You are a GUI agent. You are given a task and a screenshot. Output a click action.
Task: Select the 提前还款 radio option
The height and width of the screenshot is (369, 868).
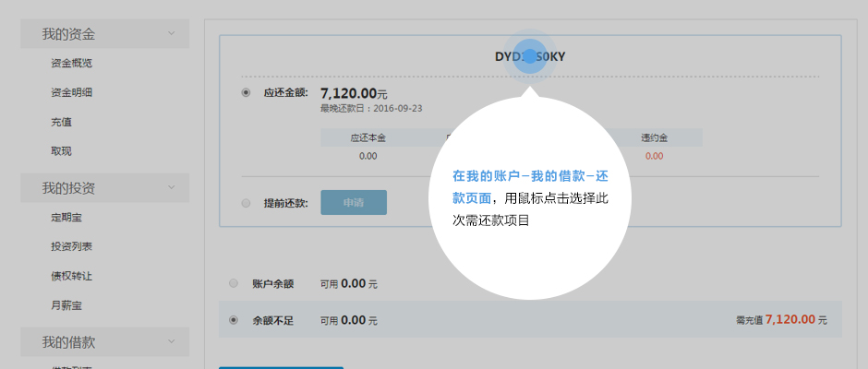tap(246, 203)
